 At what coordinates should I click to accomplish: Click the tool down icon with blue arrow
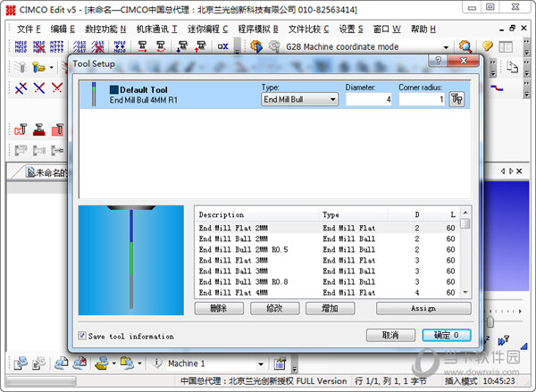click(x=182, y=46)
